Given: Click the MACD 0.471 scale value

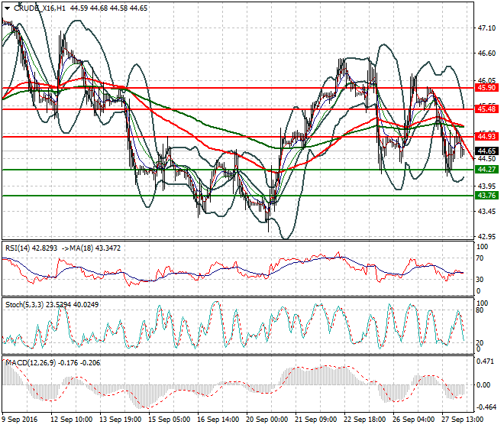Looking at the screenshot, I should [x=486, y=362].
